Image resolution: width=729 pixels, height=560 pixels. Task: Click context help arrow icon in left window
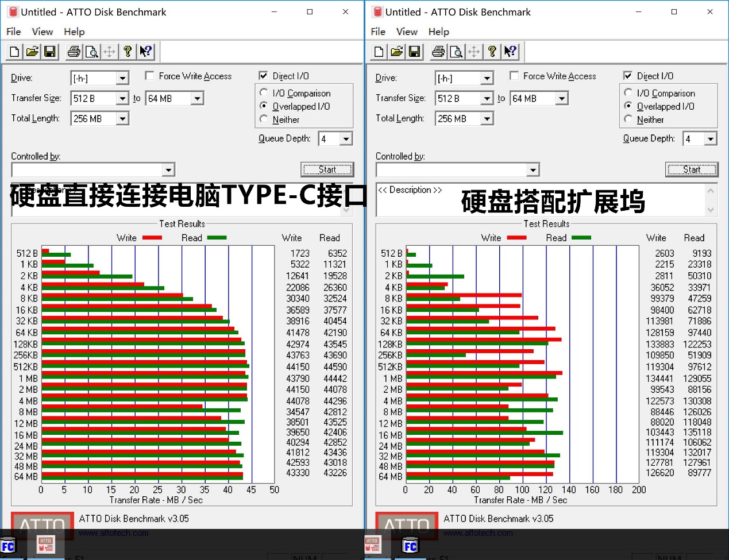click(145, 52)
